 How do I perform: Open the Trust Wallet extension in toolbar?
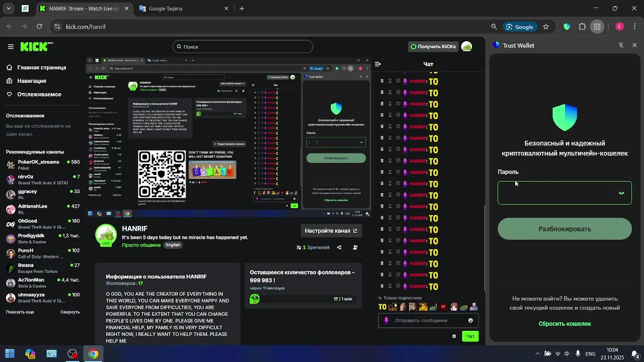[x=567, y=27]
